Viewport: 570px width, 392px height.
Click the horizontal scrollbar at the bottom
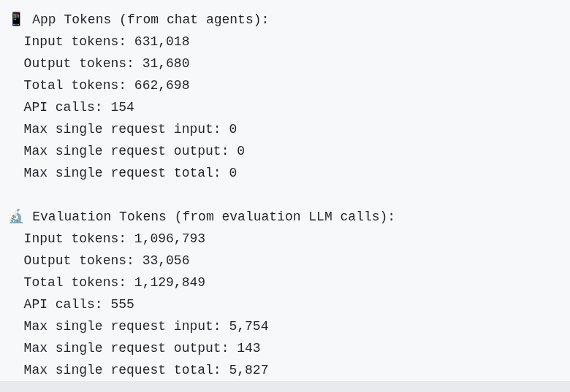[285, 386]
